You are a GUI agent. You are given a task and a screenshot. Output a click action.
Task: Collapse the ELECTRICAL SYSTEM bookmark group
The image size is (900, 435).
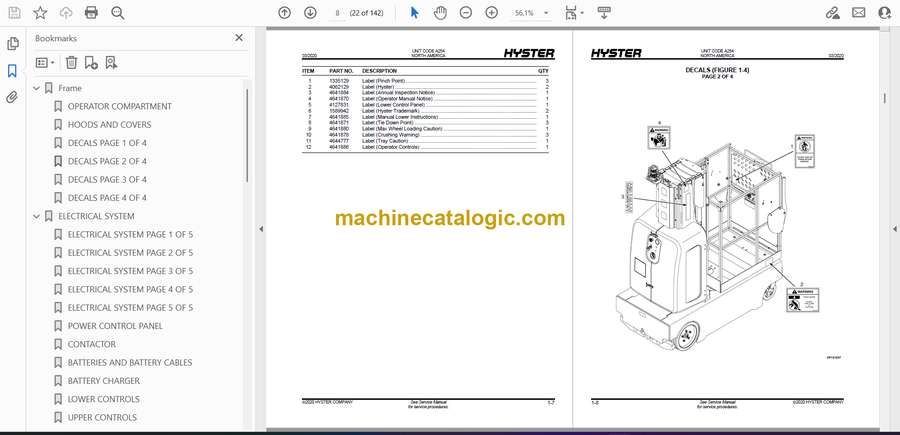37,216
